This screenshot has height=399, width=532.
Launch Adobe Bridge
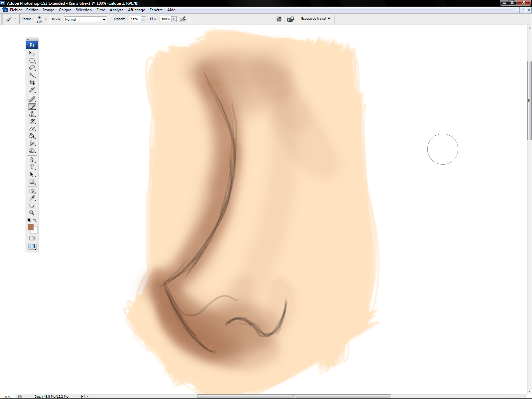291,19
